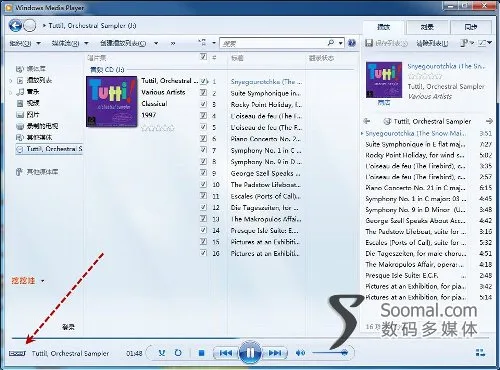Open the search box dropdown arrow

(340, 43)
